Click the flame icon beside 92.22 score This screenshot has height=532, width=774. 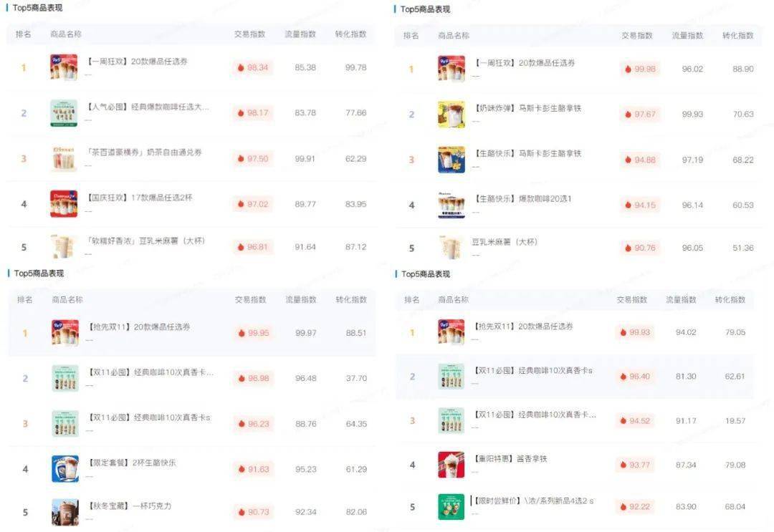(x=623, y=506)
